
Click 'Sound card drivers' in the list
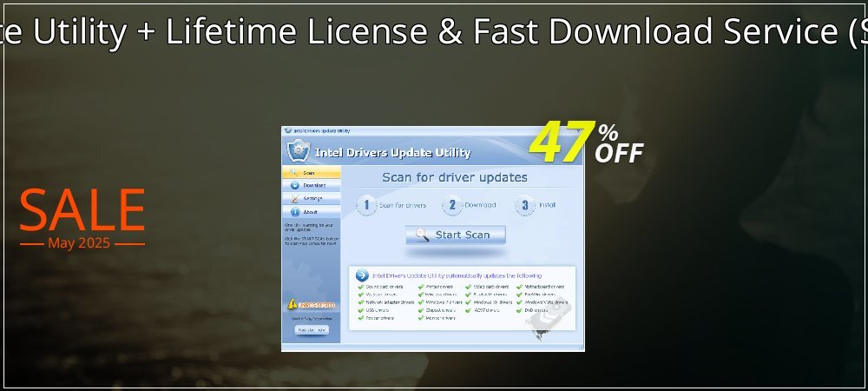(x=385, y=287)
